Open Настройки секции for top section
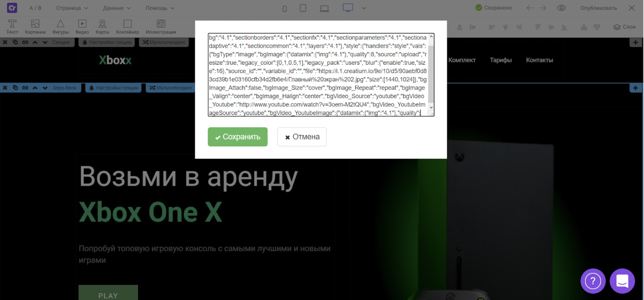 coord(107,42)
